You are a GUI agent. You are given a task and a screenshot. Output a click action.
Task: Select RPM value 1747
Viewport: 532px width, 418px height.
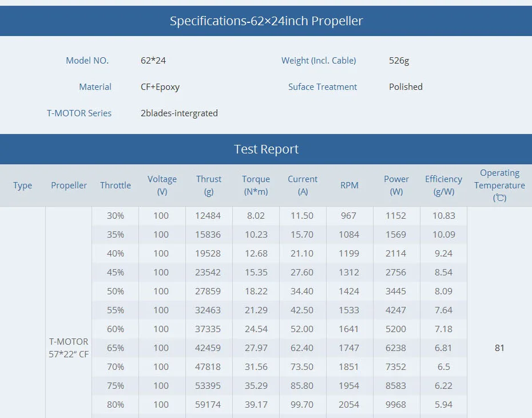click(349, 348)
